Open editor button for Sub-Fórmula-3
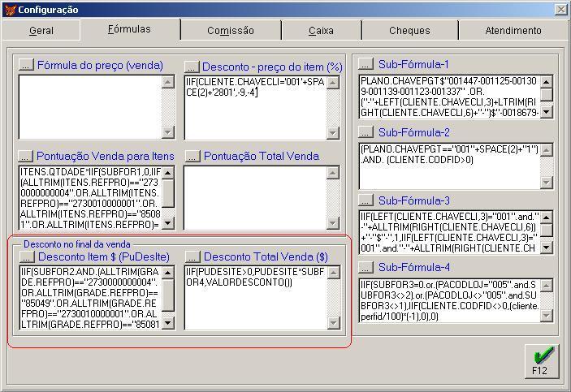Image resolution: width=571 pixels, height=392 pixels. (366, 200)
